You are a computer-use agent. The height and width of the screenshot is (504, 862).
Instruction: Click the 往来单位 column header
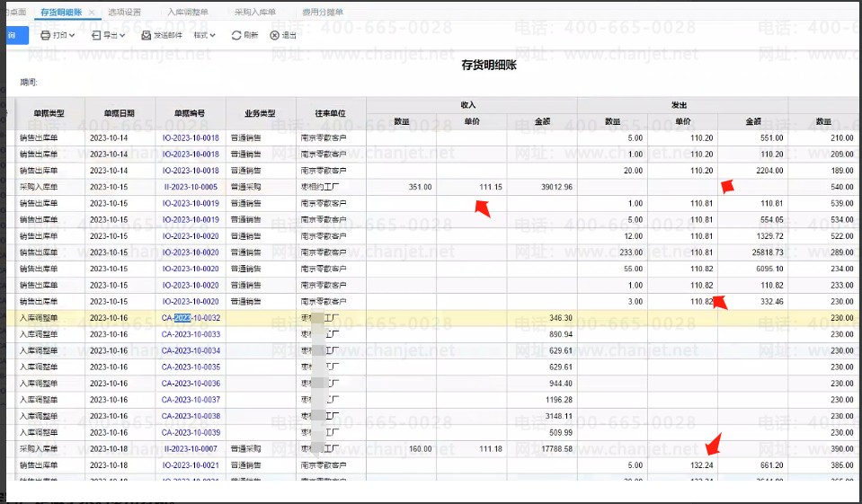[330, 114]
